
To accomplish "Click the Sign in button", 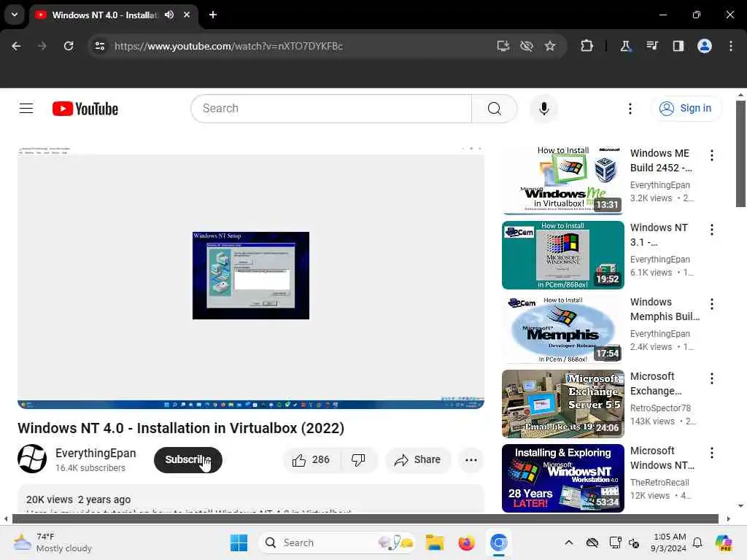I will tap(686, 109).
